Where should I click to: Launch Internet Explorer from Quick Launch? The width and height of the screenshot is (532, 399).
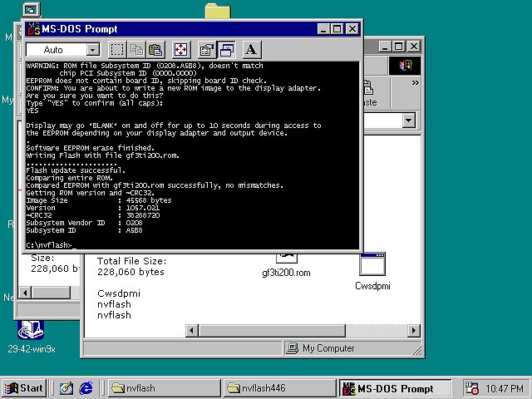[x=86, y=388]
